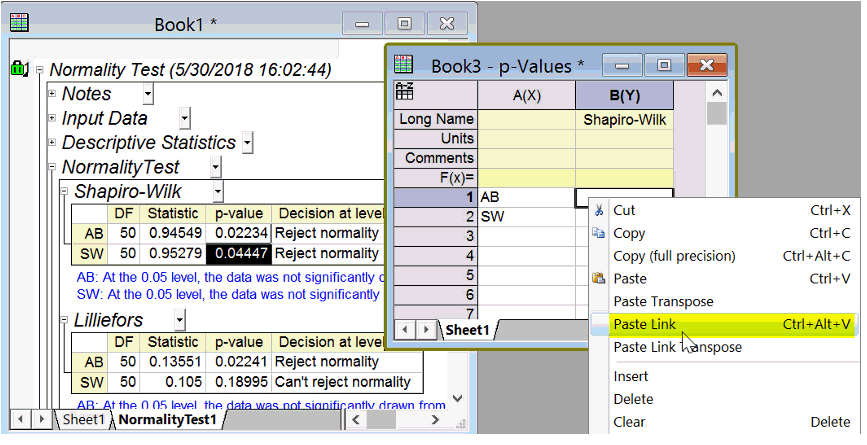Select the NormalityTest1 tab in Book1

[168, 420]
